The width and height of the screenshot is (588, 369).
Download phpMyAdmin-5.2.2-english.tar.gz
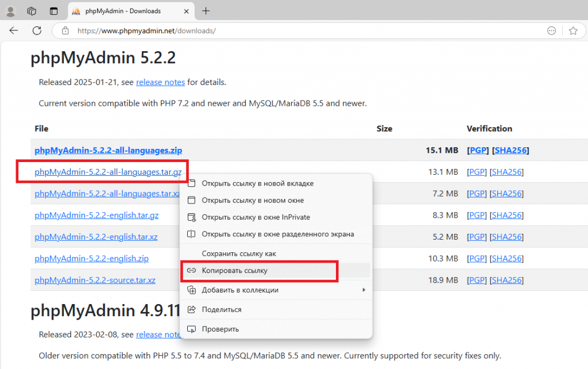point(96,215)
